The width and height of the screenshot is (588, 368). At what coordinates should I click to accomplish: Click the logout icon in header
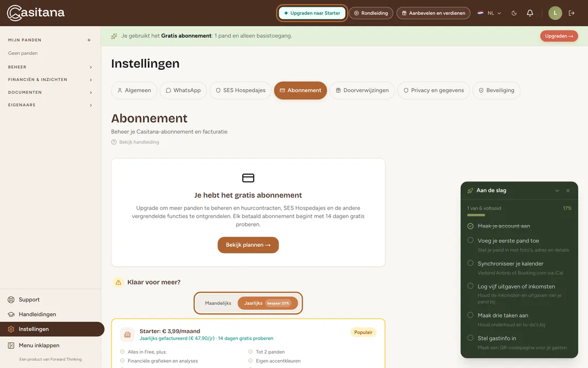572,13
